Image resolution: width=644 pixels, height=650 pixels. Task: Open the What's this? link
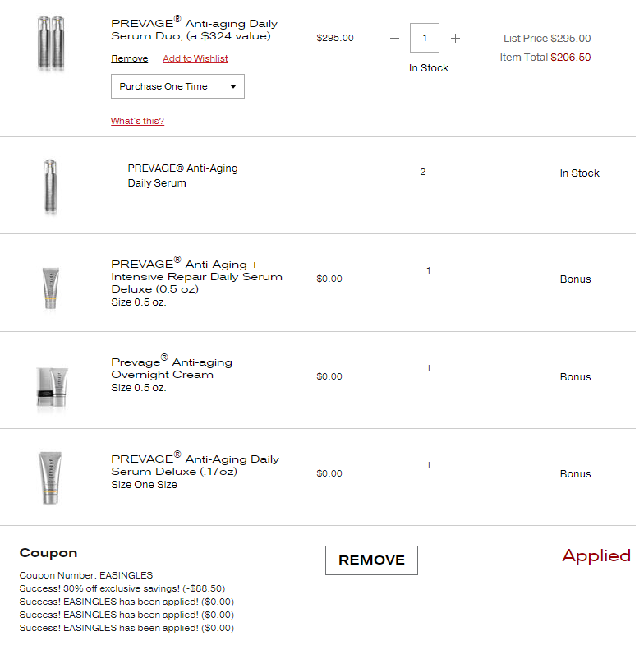click(x=137, y=121)
